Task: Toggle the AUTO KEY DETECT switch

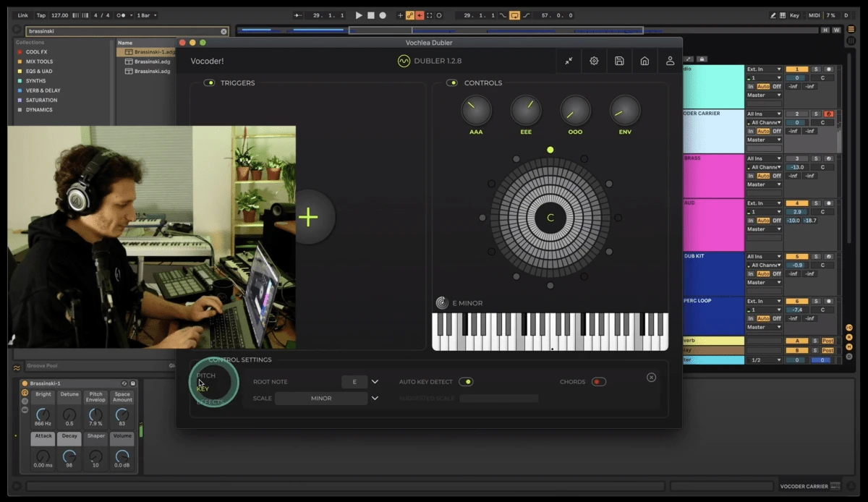Action: [467, 382]
